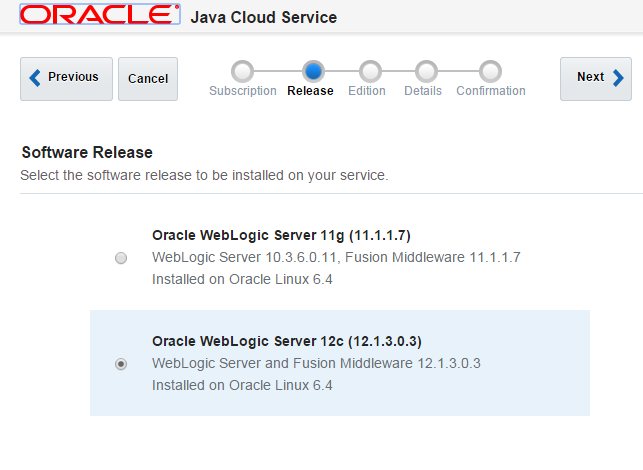This screenshot has height=470, width=643.
Task: Click the 'Details' step label
Action: coord(423,91)
